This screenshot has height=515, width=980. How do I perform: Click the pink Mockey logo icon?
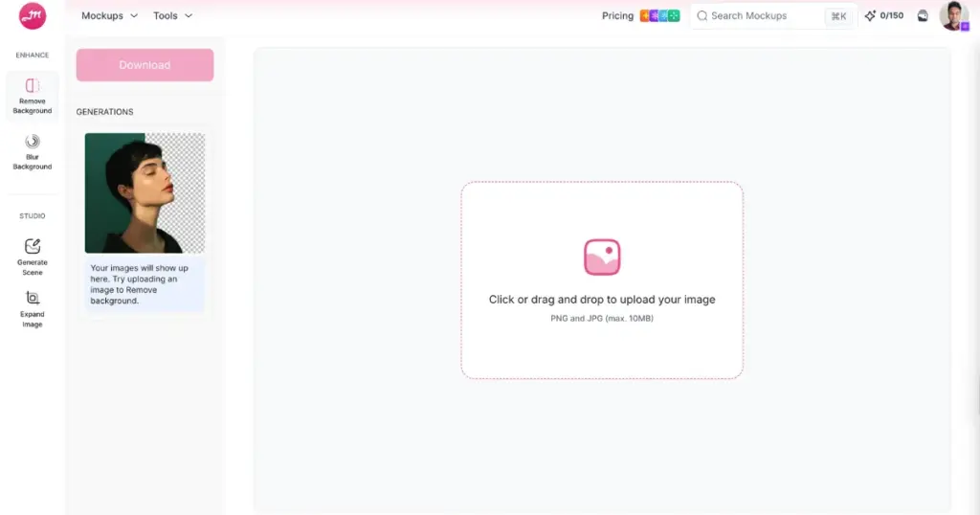33,15
